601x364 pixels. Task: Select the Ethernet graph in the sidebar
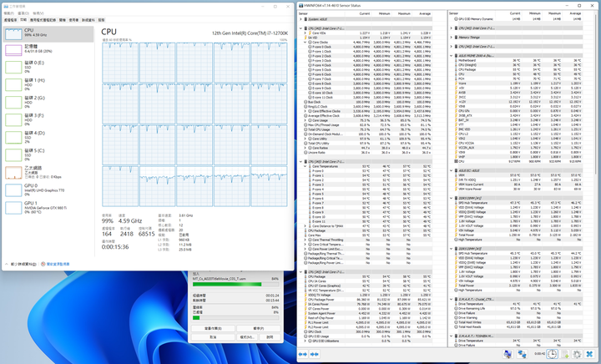pyautogui.click(x=48, y=173)
